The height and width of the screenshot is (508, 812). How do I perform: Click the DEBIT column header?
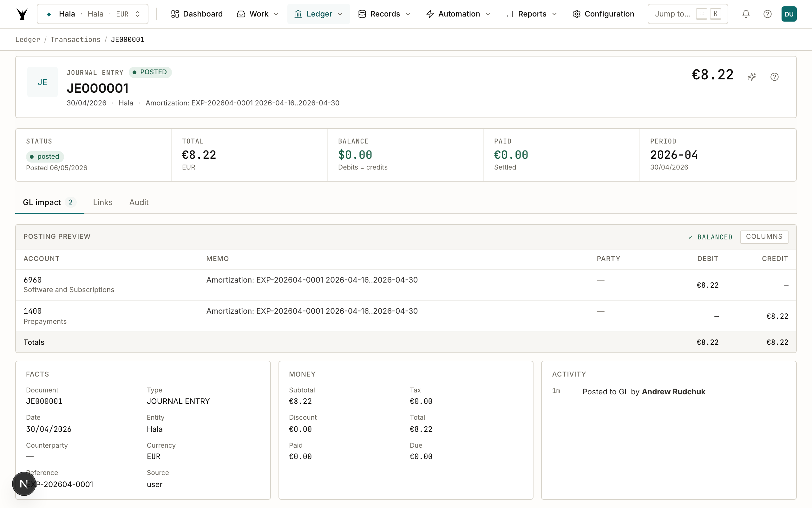point(708,259)
